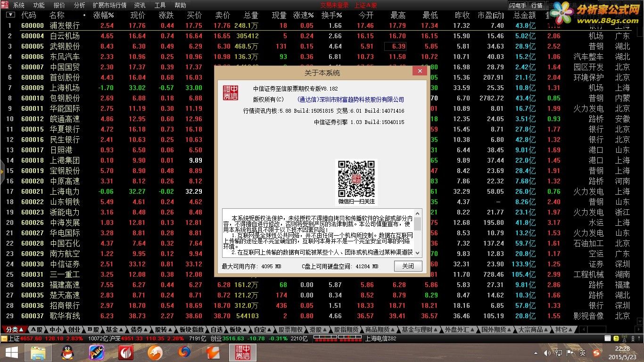Viewport: 644px width, 362px height.
Task: Click the yellow upload icon in status bar
Action: point(616,338)
